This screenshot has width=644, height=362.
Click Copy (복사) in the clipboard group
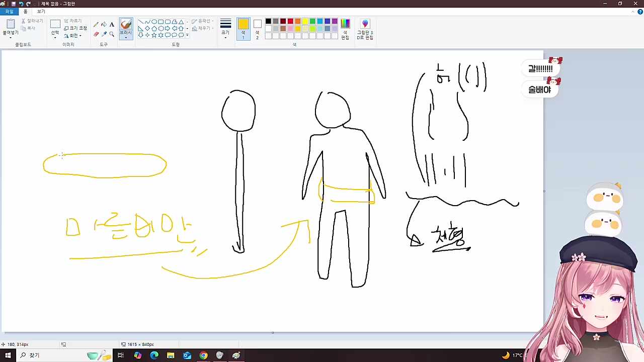pos(28,29)
